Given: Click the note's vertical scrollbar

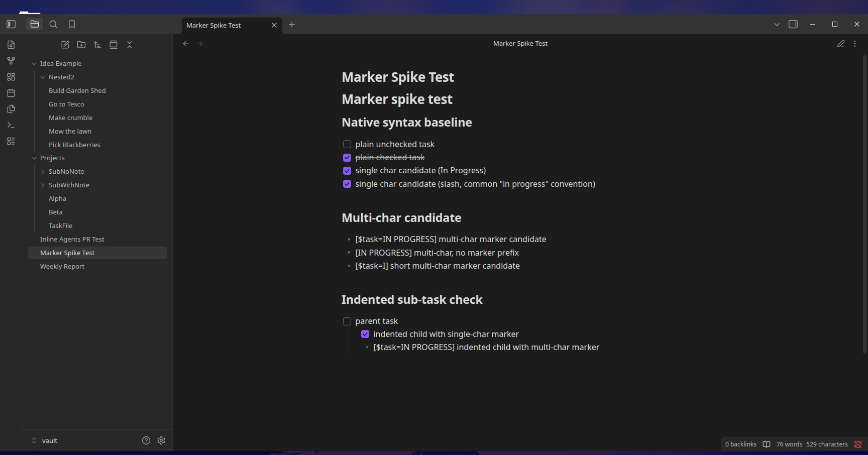Looking at the screenshot, I should pyautogui.click(x=864, y=203).
